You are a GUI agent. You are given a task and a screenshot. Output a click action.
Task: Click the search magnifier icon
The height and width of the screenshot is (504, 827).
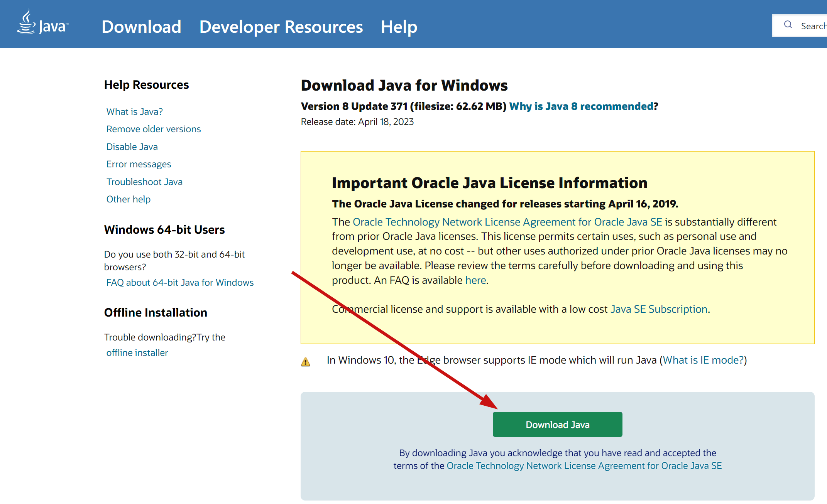click(x=788, y=25)
